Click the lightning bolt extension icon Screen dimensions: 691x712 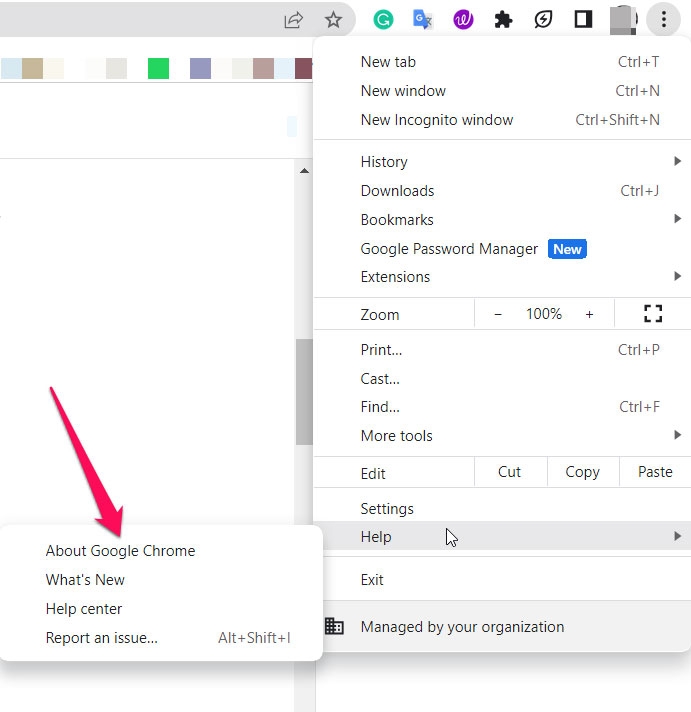pyautogui.click(x=543, y=20)
